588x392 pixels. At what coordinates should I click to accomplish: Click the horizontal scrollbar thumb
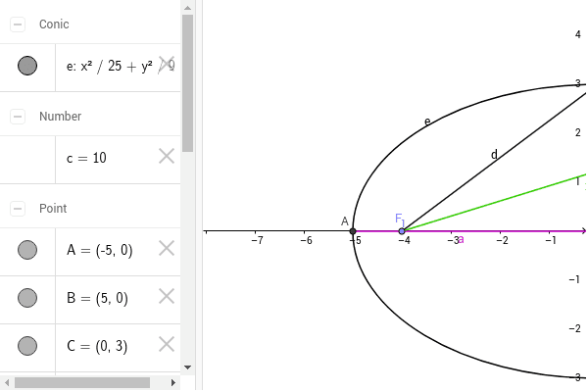pyautogui.click(x=82, y=382)
